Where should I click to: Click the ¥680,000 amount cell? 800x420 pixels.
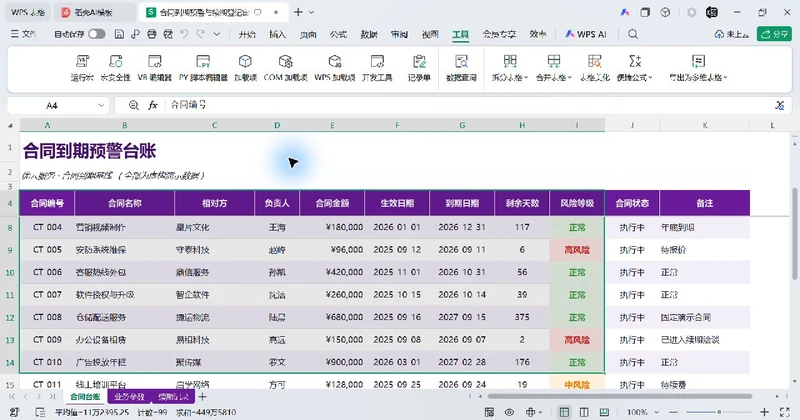point(332,317)
